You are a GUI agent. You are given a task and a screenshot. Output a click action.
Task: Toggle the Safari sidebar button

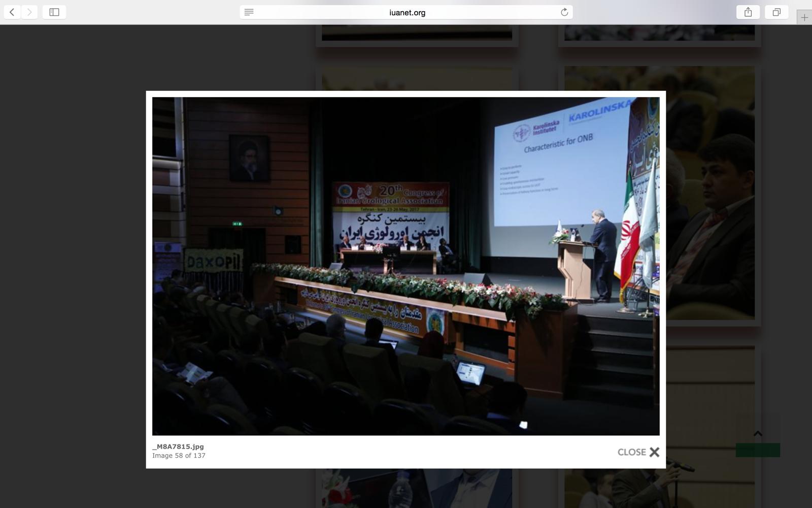pos(54,12)
